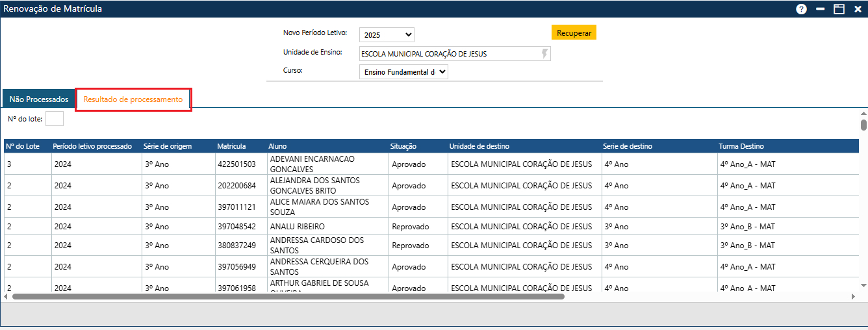Maximize the Renovação de Matrícula window
This screenshot has width=868, height=330.
pyautogui.click(x=839, y=9)
